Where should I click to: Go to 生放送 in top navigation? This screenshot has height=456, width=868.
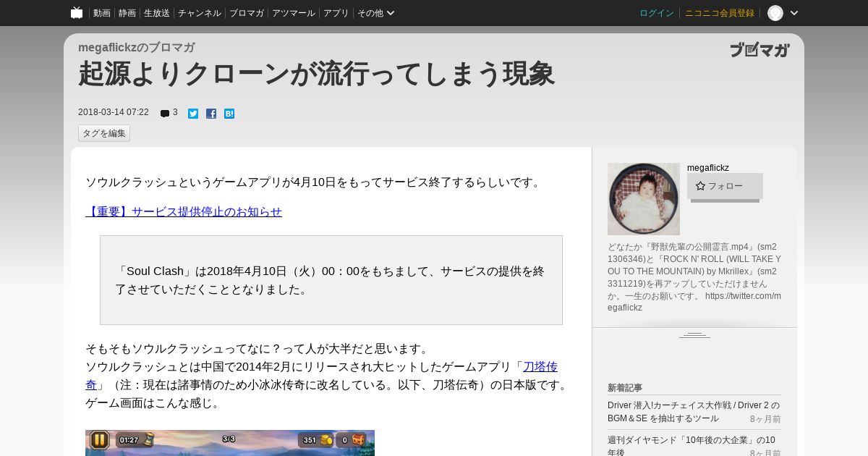157,13
